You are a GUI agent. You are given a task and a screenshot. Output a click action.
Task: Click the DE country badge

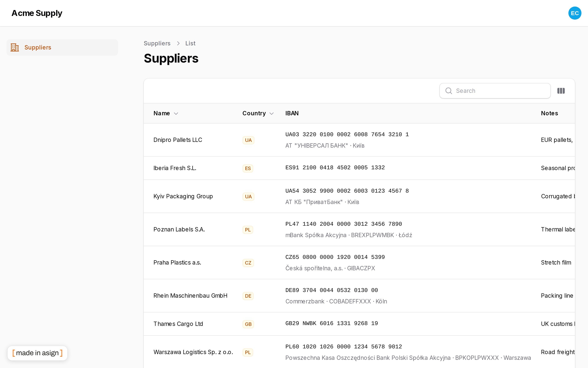(x=248, y=296)
